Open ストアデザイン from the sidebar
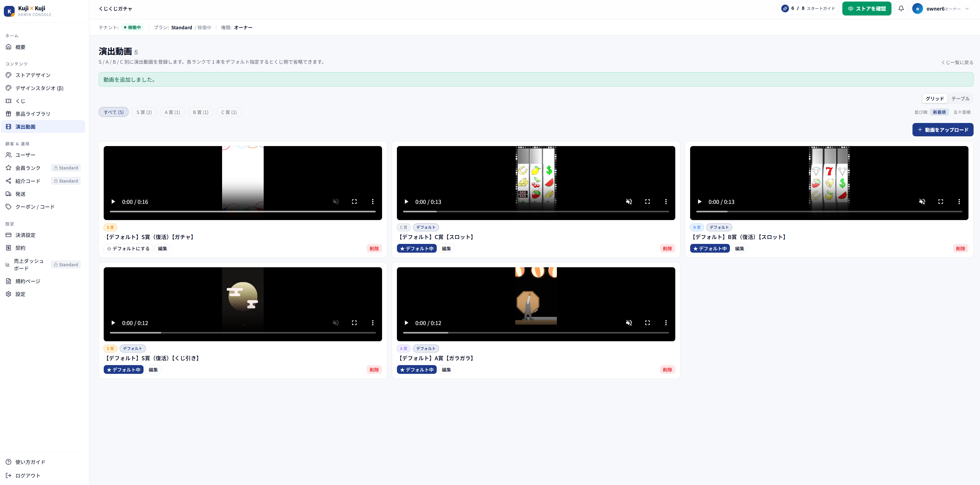 [43, 75]
